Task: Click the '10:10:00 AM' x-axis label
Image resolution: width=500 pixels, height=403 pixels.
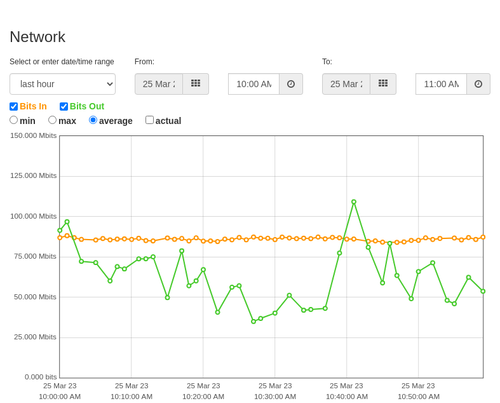Action: pos(132,397)
